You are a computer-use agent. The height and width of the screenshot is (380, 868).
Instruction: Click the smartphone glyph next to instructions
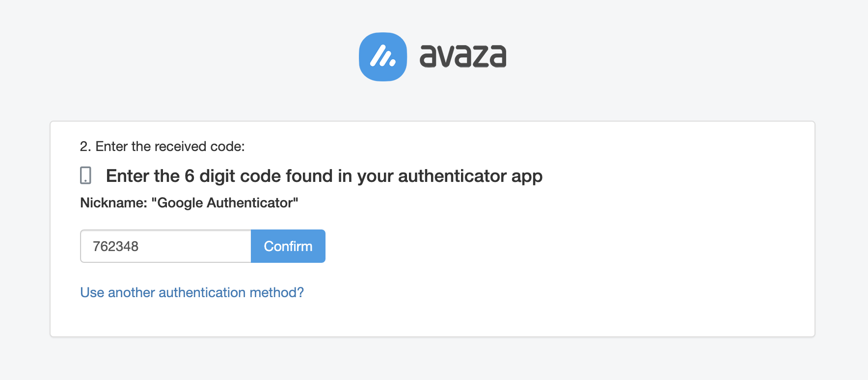85,175
